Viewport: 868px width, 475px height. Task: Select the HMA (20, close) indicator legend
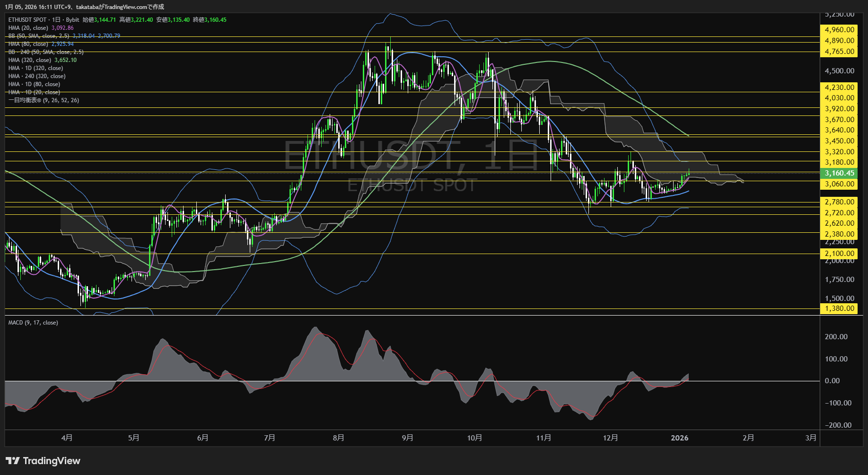(28, 28)
